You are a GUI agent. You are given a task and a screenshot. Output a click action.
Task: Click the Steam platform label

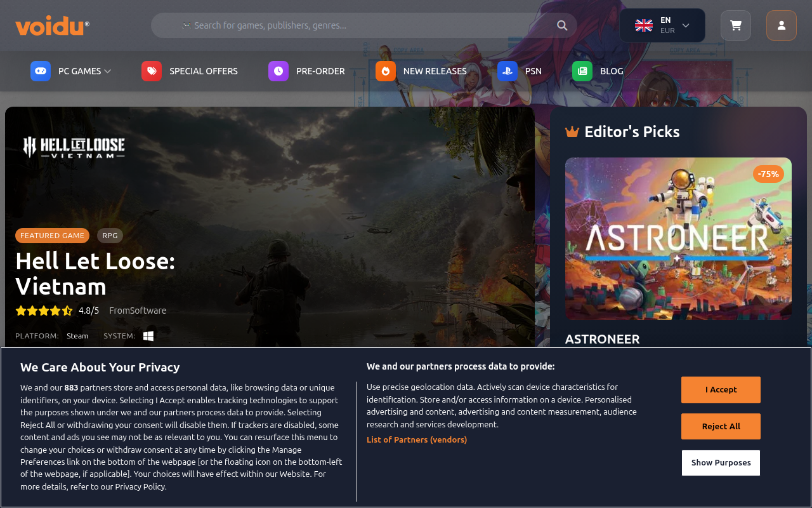coord(77,336)
